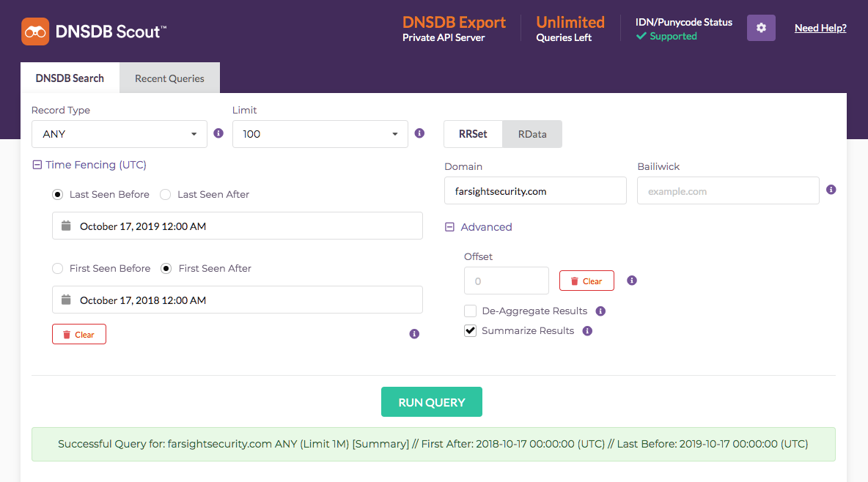Click the Bailiwick input field

[x=728, y=191]
